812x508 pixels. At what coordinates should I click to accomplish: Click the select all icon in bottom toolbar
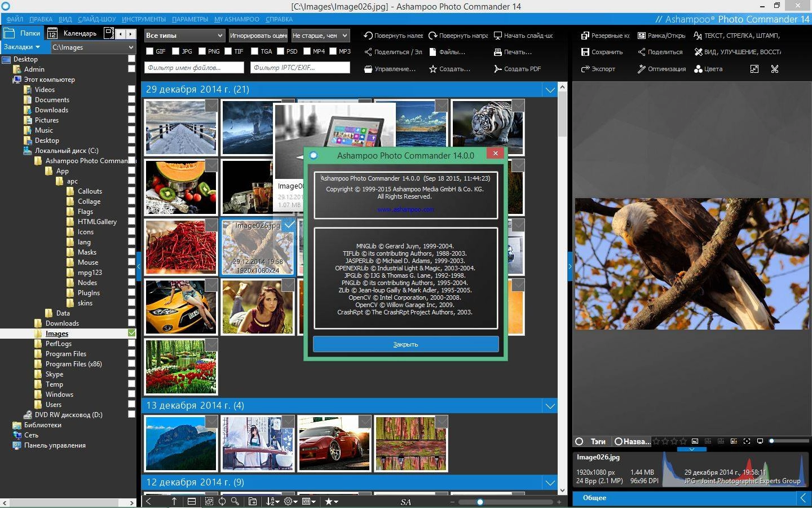[x=209, y=501]
